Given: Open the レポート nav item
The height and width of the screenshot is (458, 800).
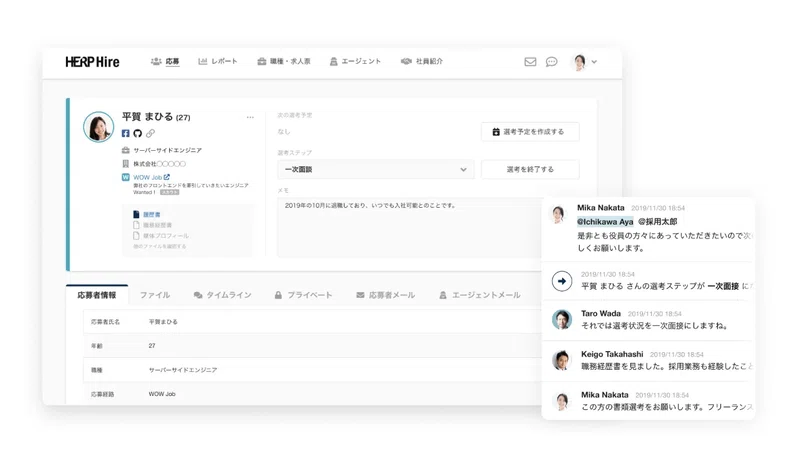Looking at the screenshot, I should [218, 61].
